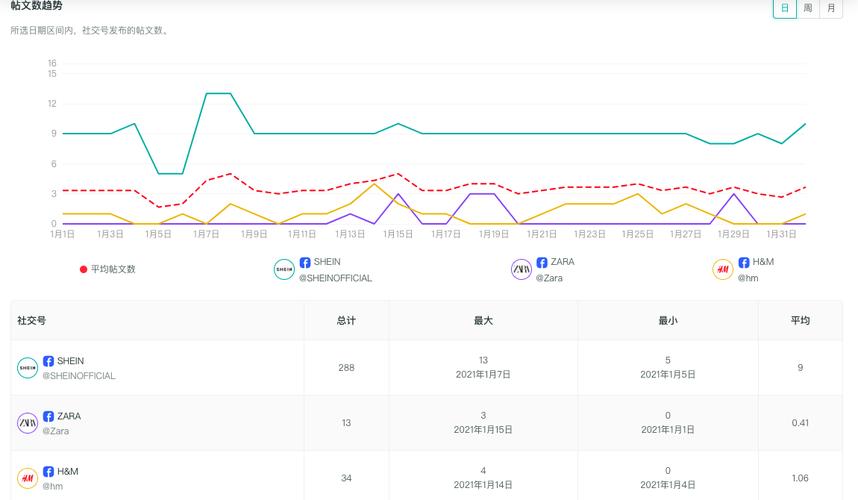Sort table by 平均 column header
This screenshot has width=858, height=500.
pos(800,321)
